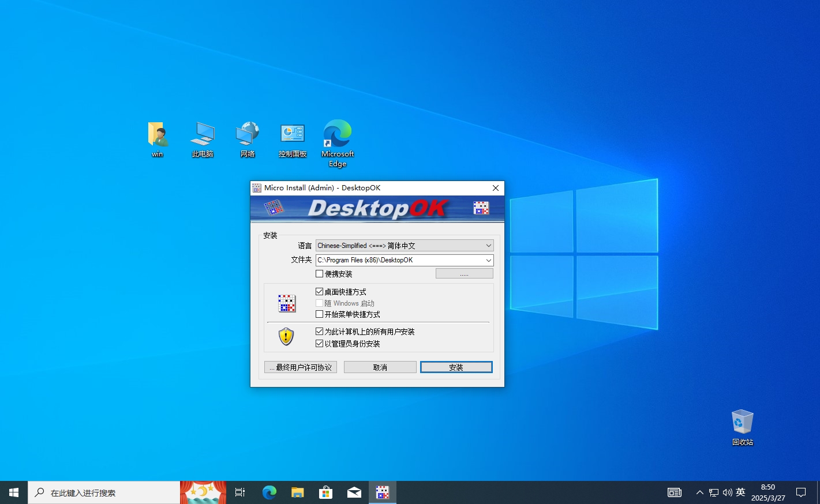The width and height of the screenshot is (820, 504).
Task: Click the 安装 button
Action: click(456, 367)
